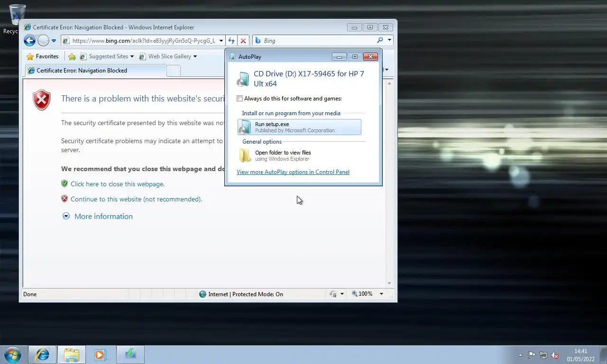Expand the Web Slice Gallery dropdown arrow

click(x=195, y=56)
